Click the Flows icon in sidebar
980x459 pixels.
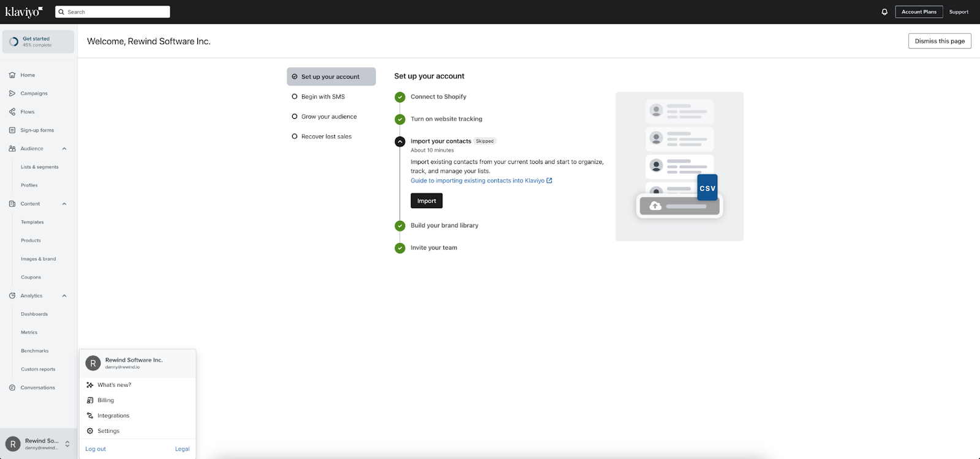coord(12,112)
